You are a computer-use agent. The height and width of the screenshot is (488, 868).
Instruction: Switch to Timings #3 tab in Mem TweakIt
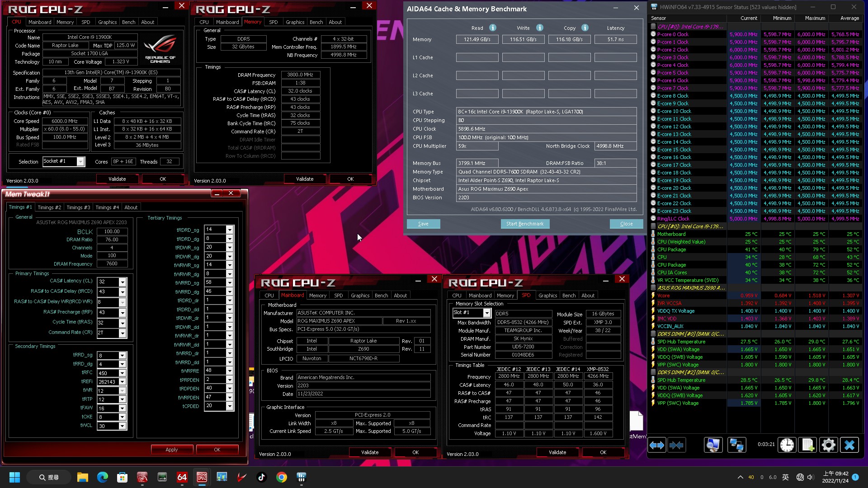78,207
